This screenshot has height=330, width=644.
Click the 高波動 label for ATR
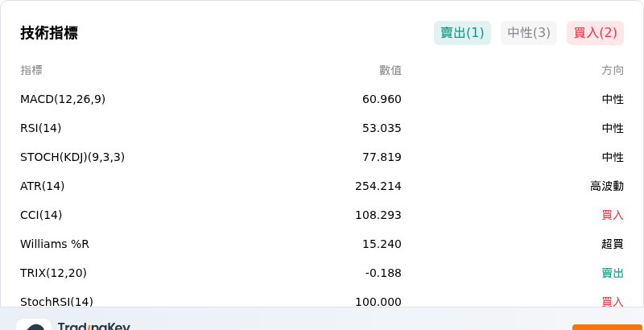click(607, 187)
